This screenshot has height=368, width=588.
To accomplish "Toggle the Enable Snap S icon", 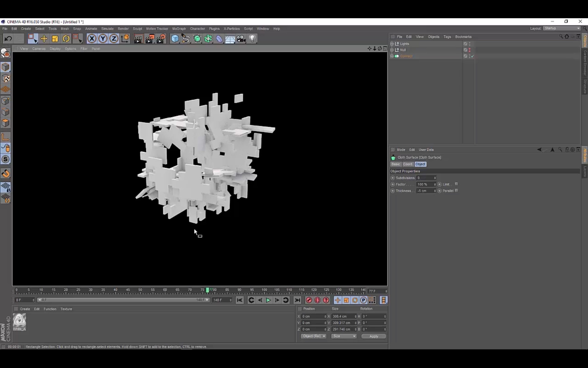I will tap(6, 159).
